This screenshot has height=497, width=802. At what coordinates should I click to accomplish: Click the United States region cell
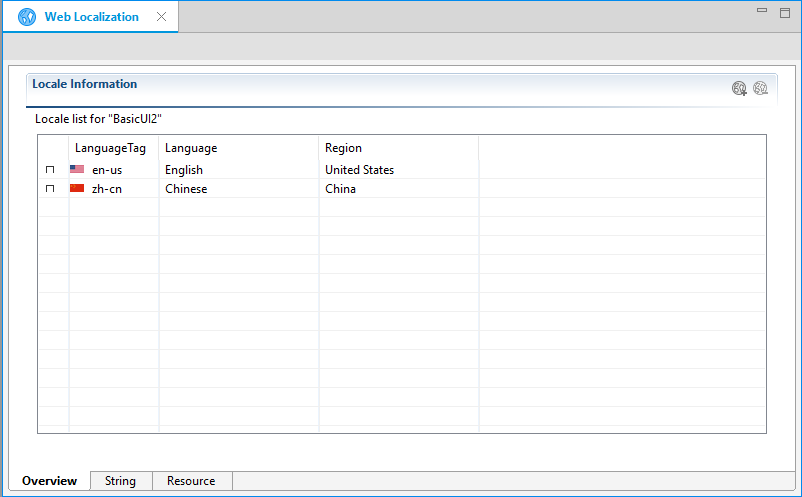359,170
